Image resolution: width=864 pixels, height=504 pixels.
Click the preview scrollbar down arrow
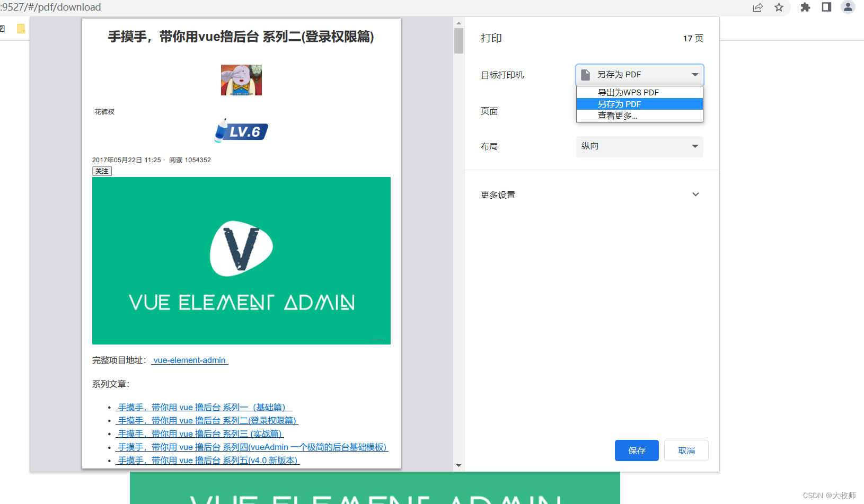coord(459,466)
